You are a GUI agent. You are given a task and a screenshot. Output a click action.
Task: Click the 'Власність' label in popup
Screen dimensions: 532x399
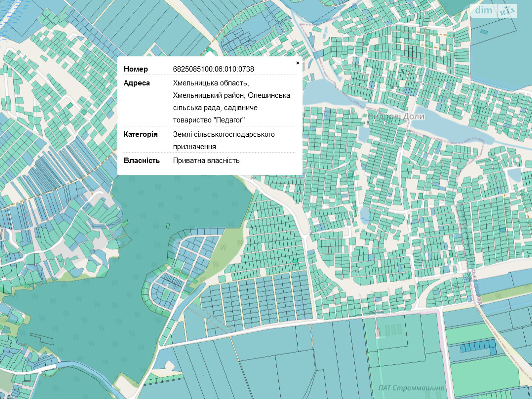(x=142, y=161)
